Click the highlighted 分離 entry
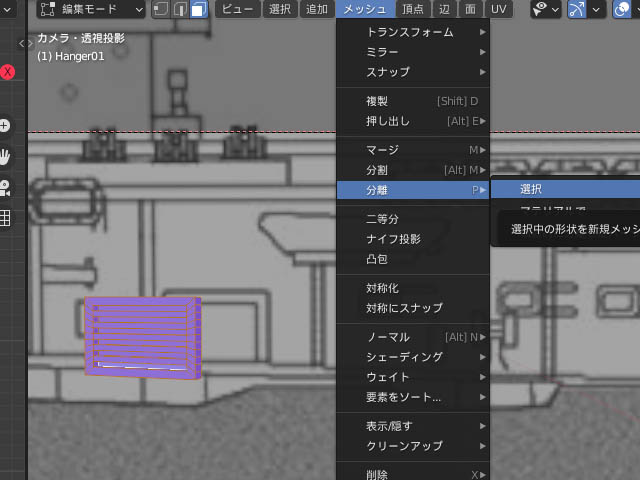The image size is (640, 480). (413, 190)
